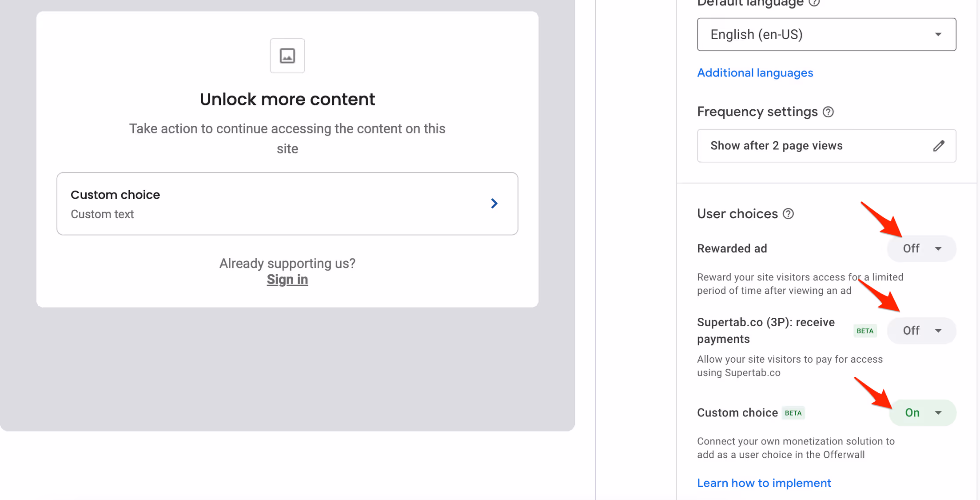
Task: Toggle Supertab.co payments Off setting
Action: pyautogui.click(x=921, y=331)
